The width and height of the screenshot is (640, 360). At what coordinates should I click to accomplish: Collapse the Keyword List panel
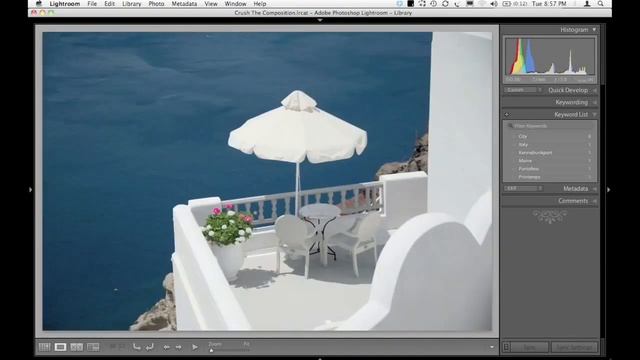(595, 115)
